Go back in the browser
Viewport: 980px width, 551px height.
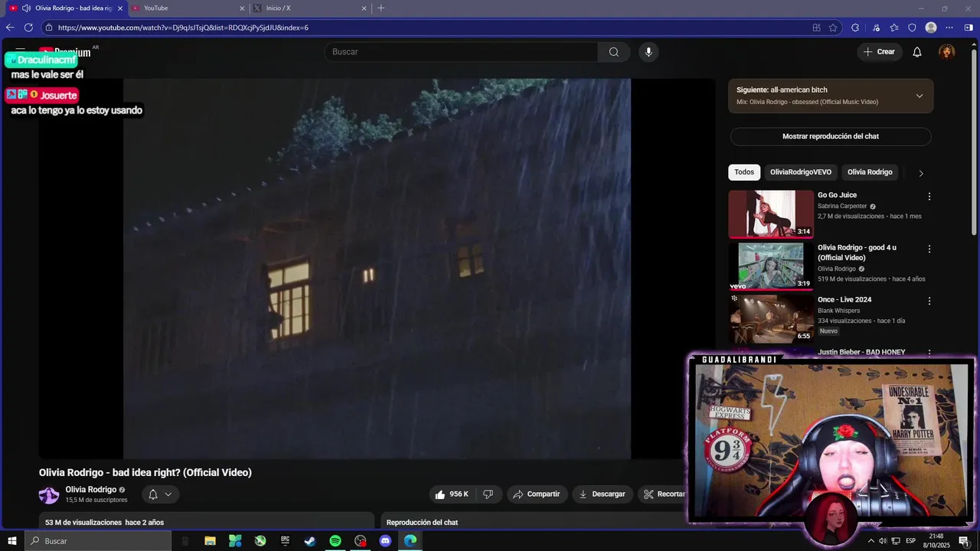pos(10,28)
